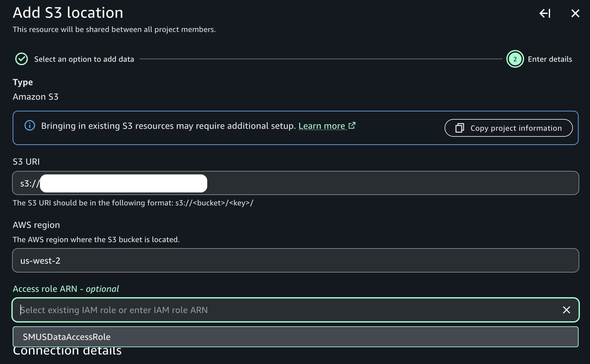
Task: Click the Access role ARN combo box
Action: (285, 310)
